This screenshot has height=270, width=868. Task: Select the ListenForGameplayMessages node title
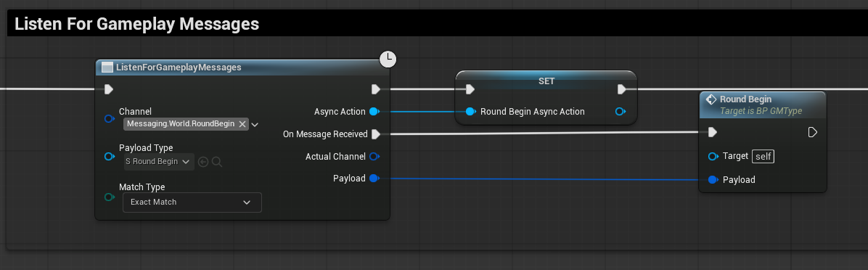[179, 67]
